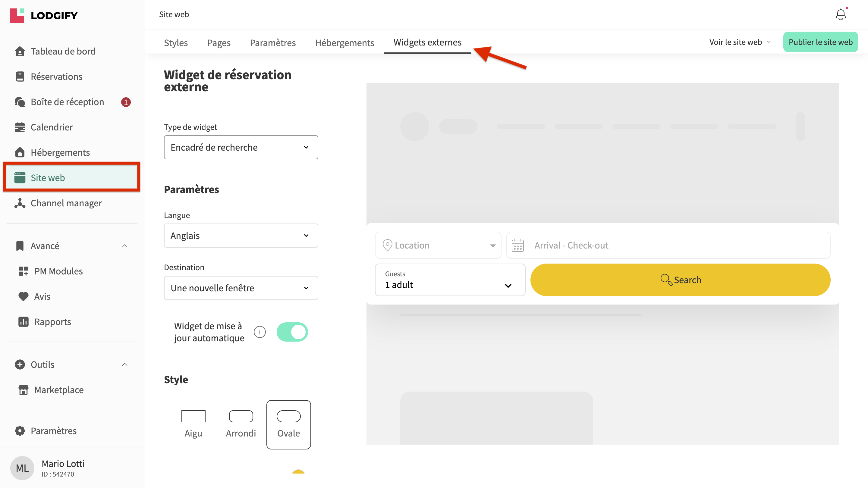Image resolution: width=868 pixels, height=488 pixels.
Task: Click the notification bell icon
Action: pos(840,14)
